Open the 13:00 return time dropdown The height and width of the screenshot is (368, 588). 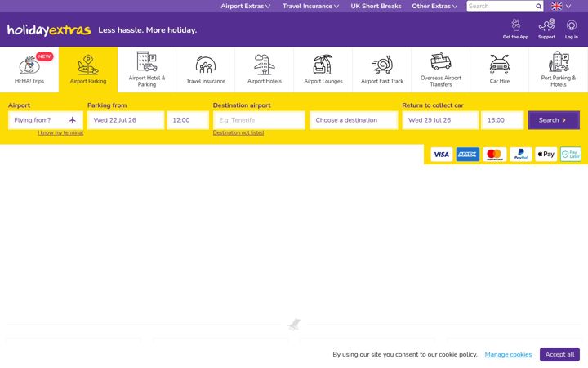pos(502,120)
